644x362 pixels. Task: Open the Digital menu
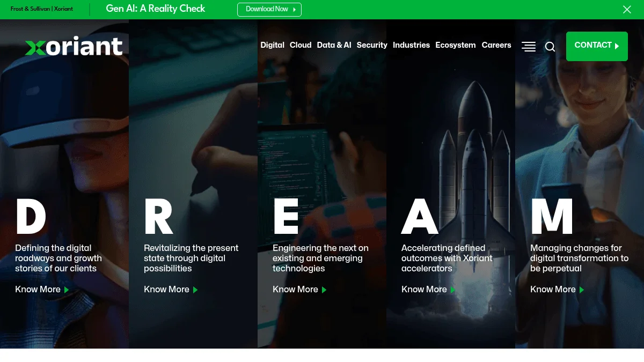point(272,45)
